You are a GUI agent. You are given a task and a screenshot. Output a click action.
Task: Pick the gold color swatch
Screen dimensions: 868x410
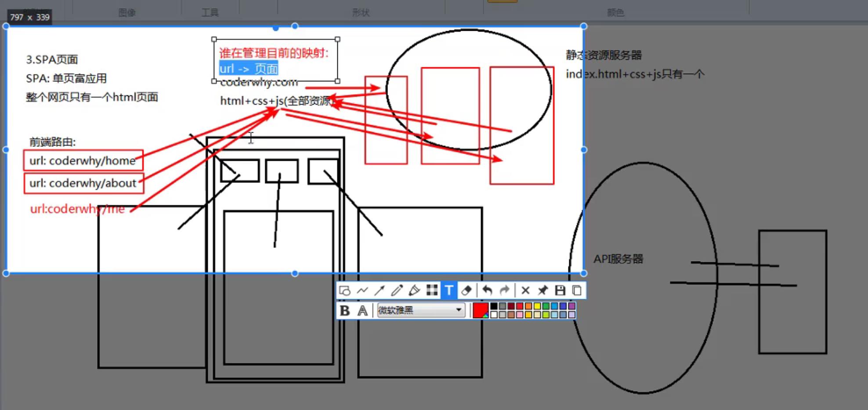(x=528, y=315)
